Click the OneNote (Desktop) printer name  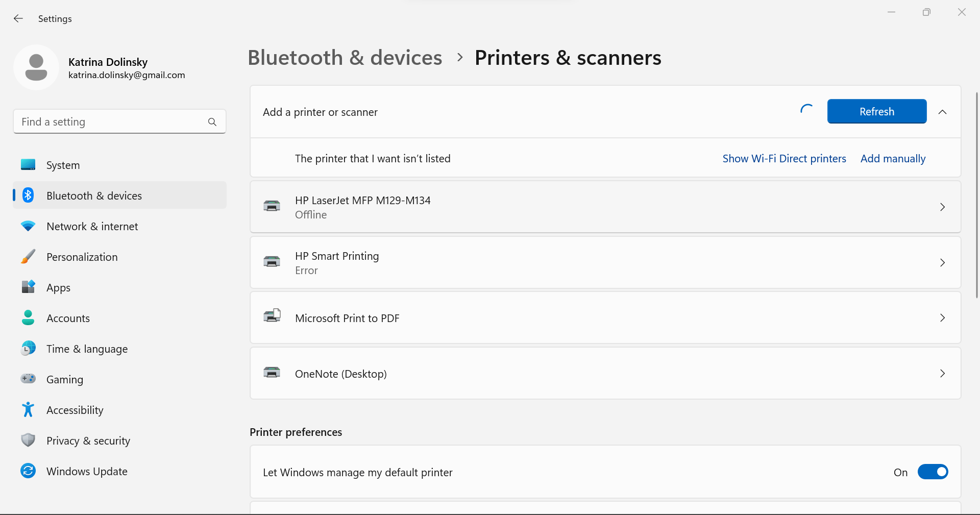(x=341, y=374)
